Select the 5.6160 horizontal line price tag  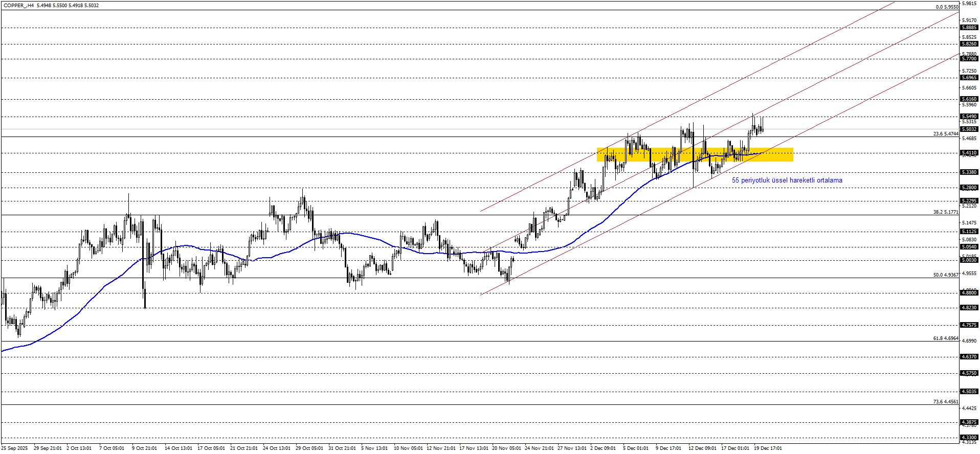tap(969, 99)
